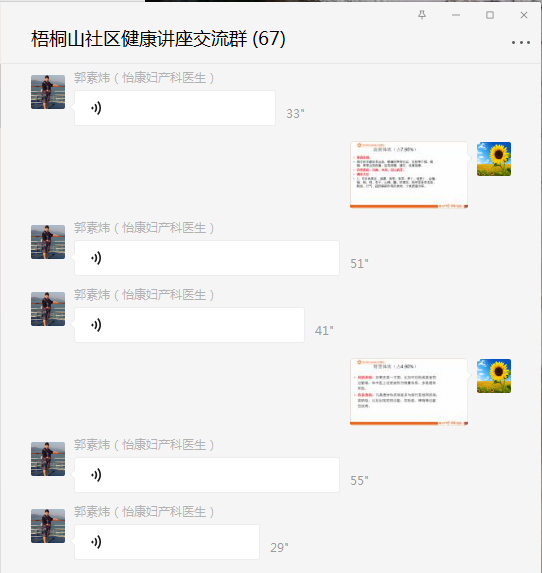
Task: Play the 33-second voice message
Action: tap(175, 108)
